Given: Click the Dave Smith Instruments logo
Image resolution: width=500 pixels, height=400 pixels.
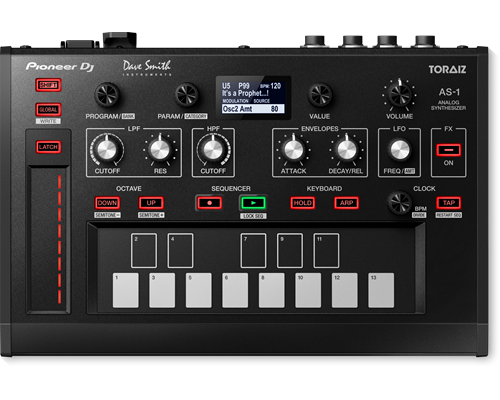Looking at the screenshot, I should tap(147, 68).
